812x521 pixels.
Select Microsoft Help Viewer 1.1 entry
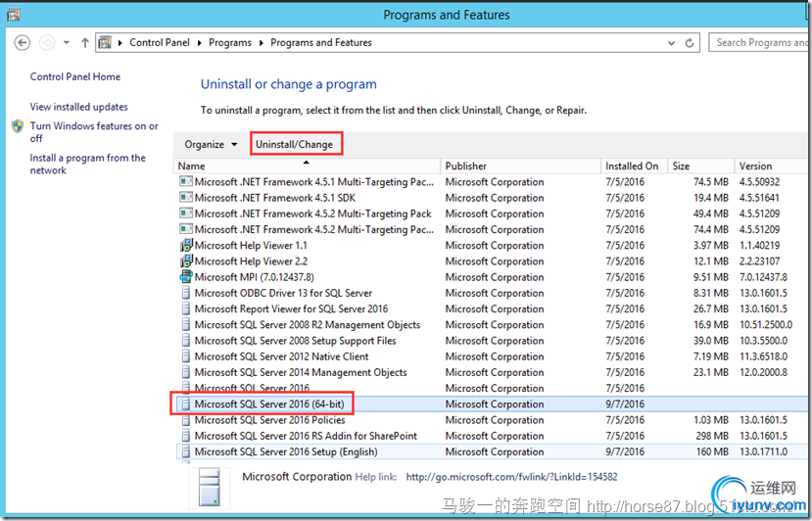[491, 246]
